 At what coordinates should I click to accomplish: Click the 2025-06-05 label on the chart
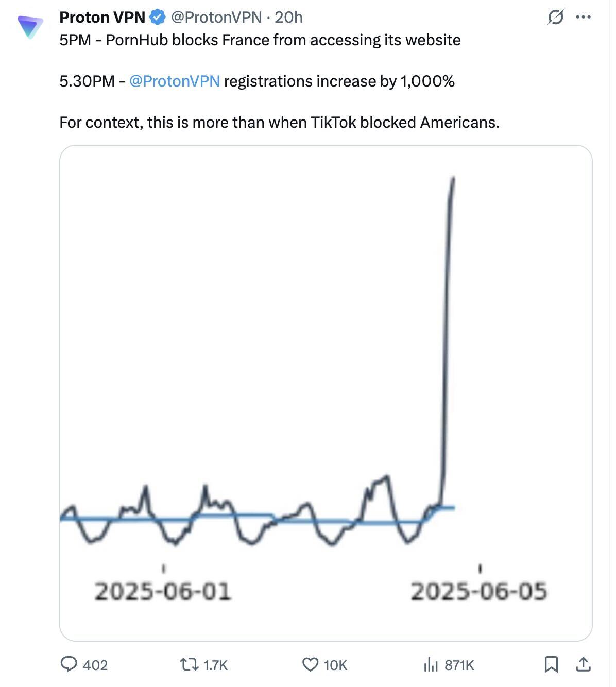pos(478,591)
